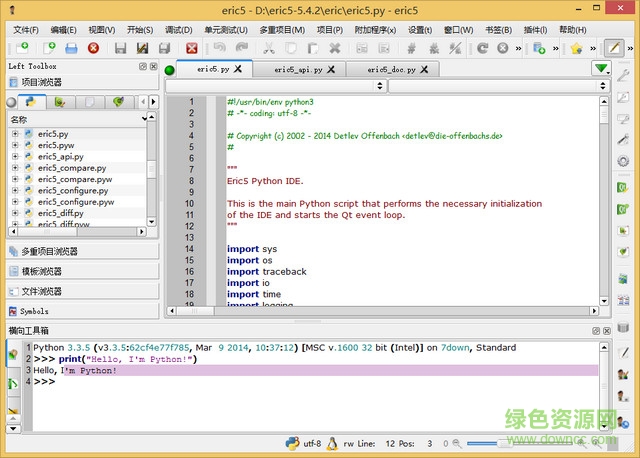640x458 pixels.
Task: Open the 文件(F) menu
Action: [x=27, y=30]
